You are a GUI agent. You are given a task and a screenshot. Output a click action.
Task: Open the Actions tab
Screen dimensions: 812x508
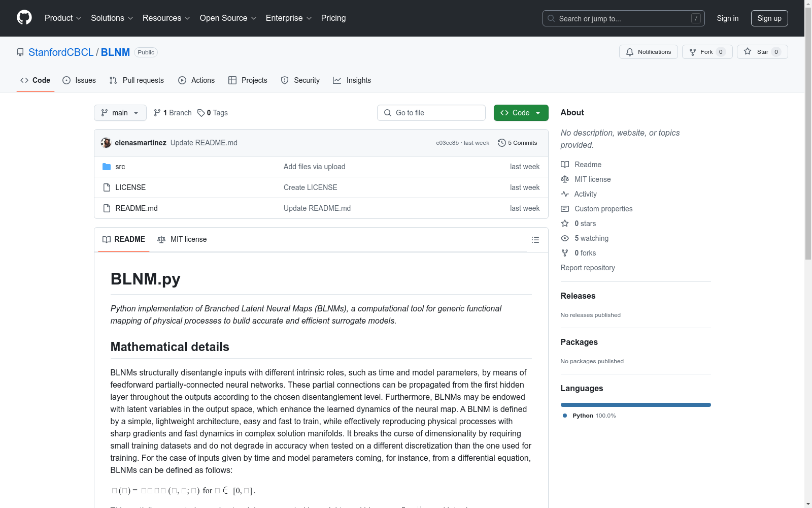pyautogui.click(x=196, y=80)
